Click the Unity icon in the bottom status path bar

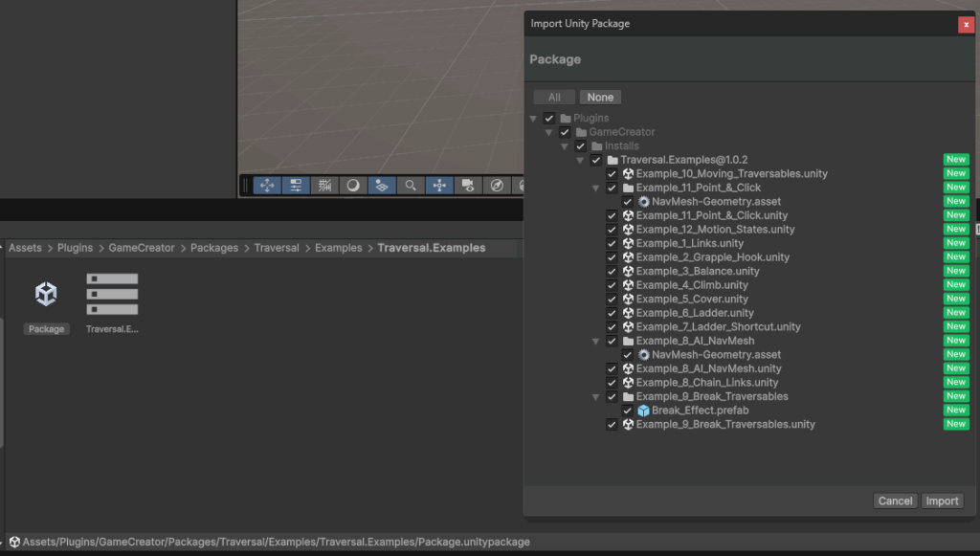pyautogui.click(x=13, y=542)
